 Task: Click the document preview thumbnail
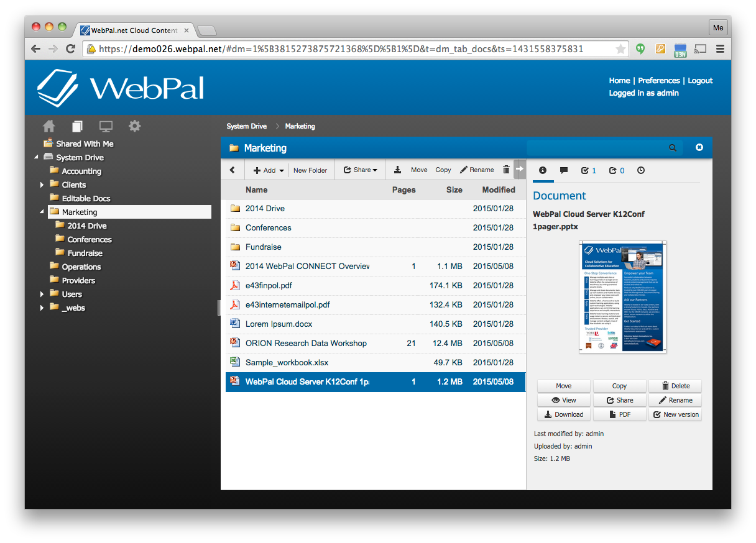click(622, 297)
